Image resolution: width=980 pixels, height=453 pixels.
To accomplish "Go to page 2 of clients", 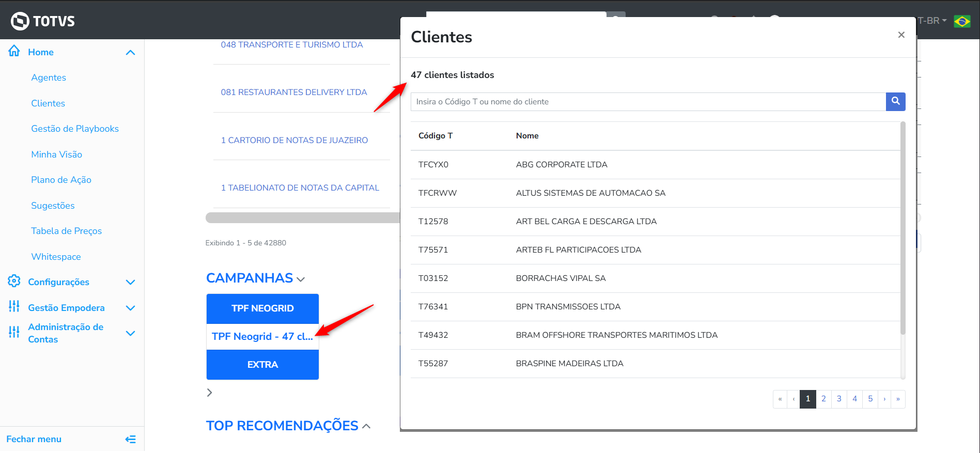I will point(823,399).
